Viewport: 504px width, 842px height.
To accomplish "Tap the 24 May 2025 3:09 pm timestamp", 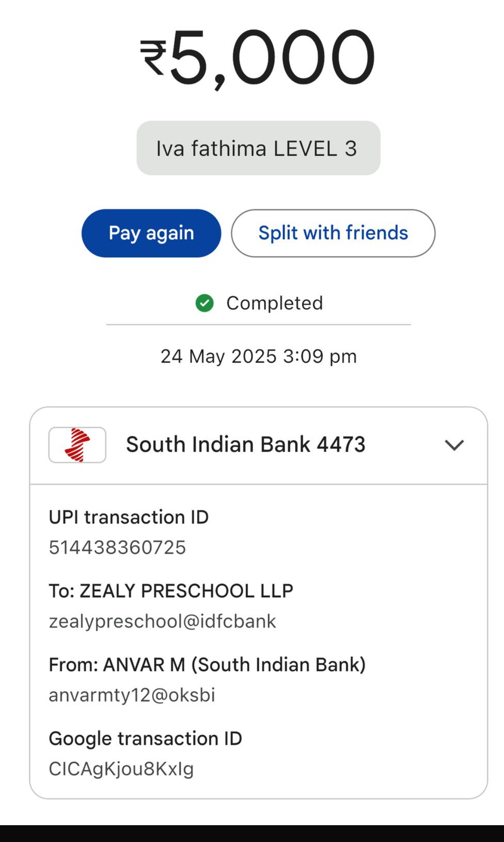I will click(258, 356).
